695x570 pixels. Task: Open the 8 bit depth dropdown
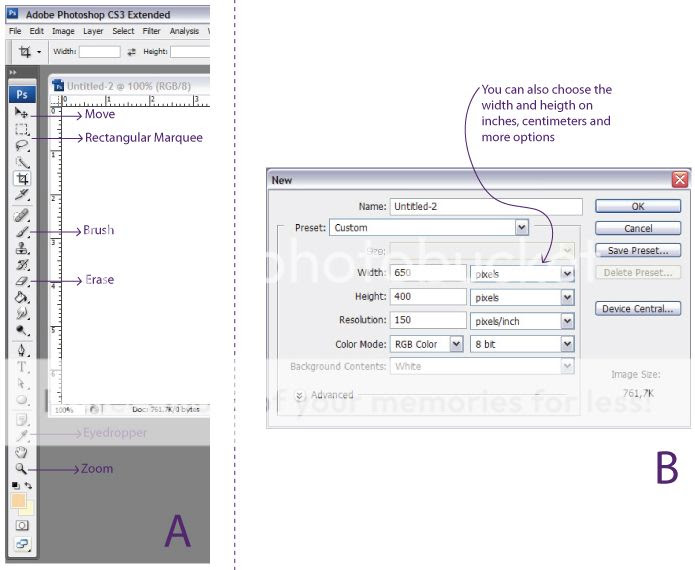(x=522, y=344)
